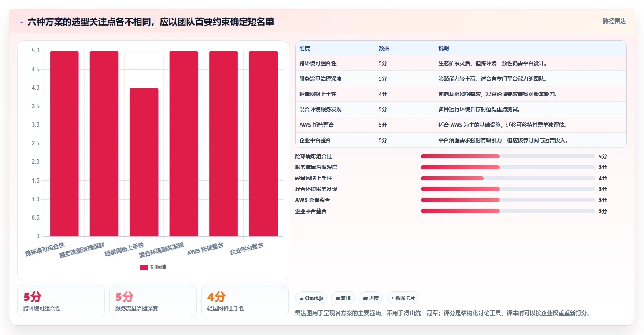Click the 企业平台整合 bar in chart
Screen dimensions: 644x335
coord(263,144)
